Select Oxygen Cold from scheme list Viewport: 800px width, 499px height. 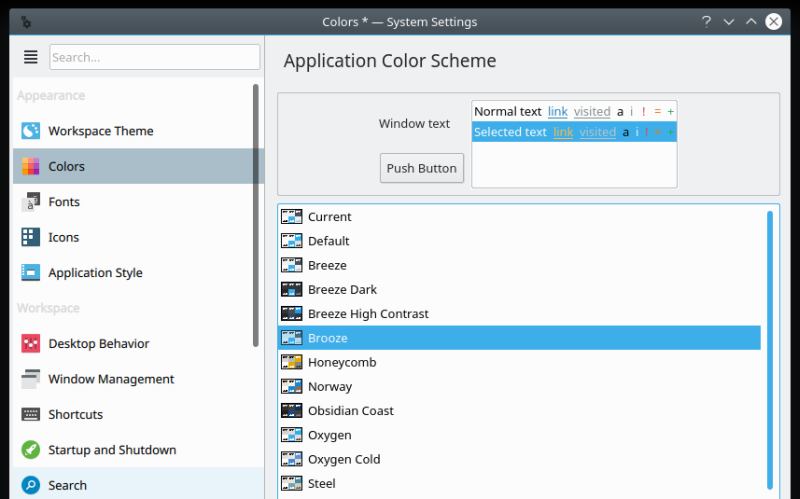[344, 459]
